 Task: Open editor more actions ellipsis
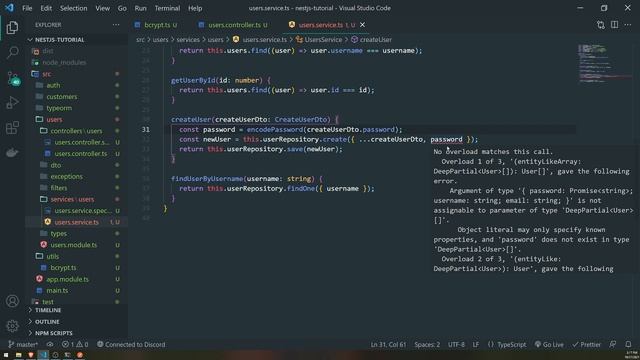tap(628, 25)
